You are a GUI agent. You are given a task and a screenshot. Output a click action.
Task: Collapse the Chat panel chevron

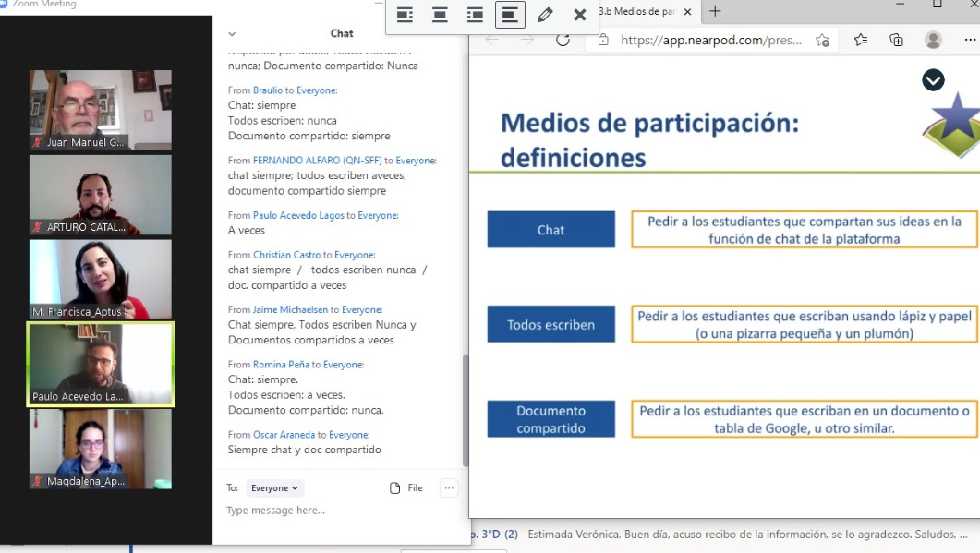(x=232, y=34)
